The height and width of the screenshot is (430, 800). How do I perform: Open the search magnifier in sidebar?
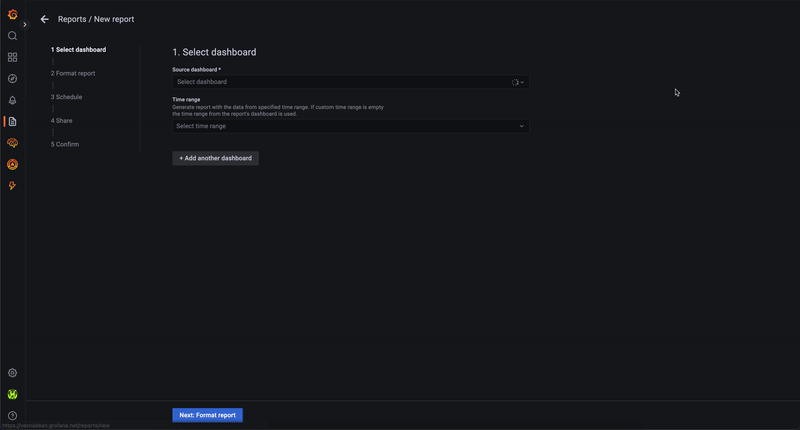12,36
